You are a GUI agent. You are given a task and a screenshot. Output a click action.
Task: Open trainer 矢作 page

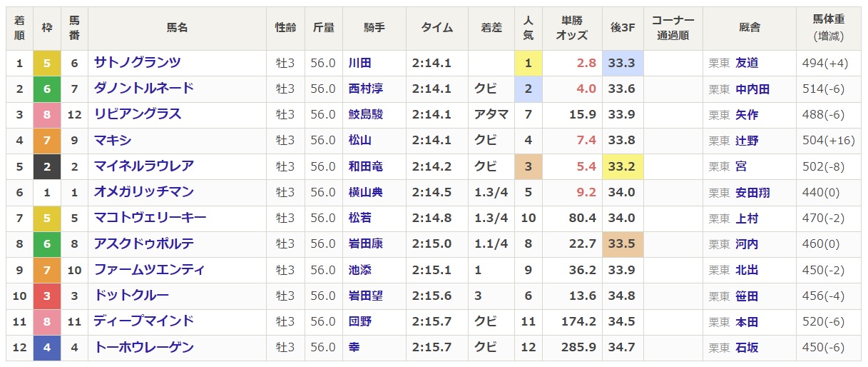pos(747,114)
